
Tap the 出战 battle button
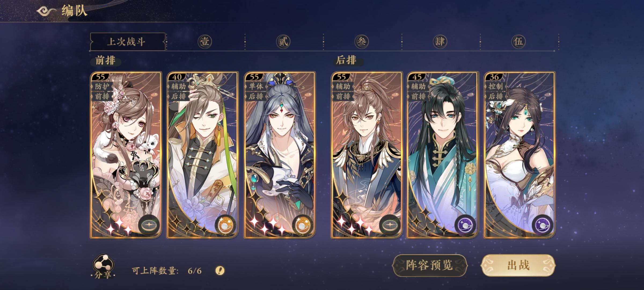pyautogui.click(x=518, y=265)
